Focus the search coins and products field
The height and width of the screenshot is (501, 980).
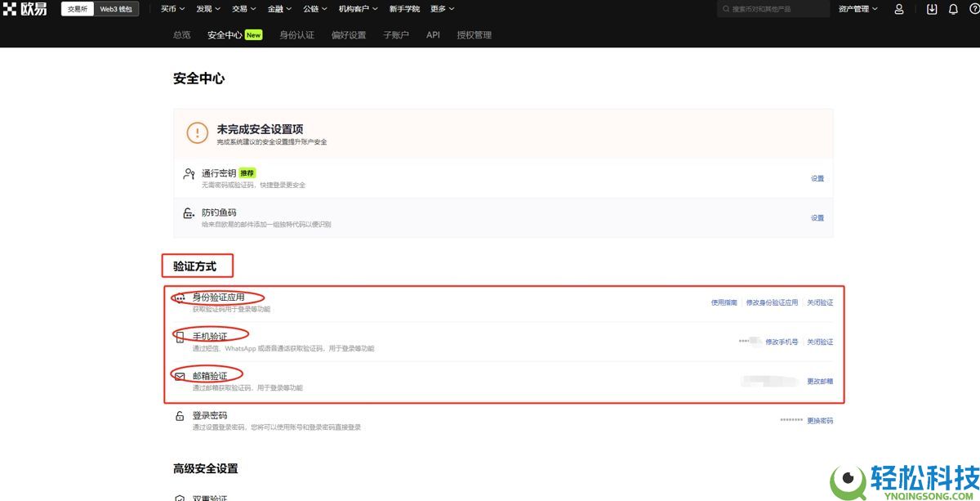pos(773,9)
